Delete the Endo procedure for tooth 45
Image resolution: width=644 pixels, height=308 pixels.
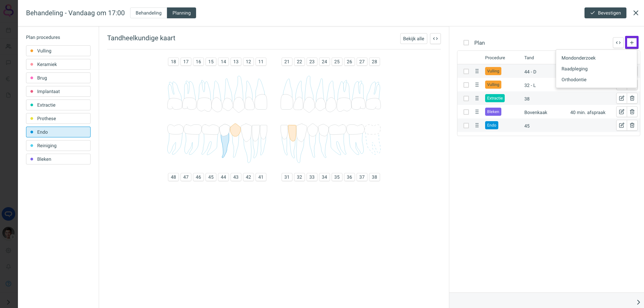pyautogui.click(x=632, y=125)
